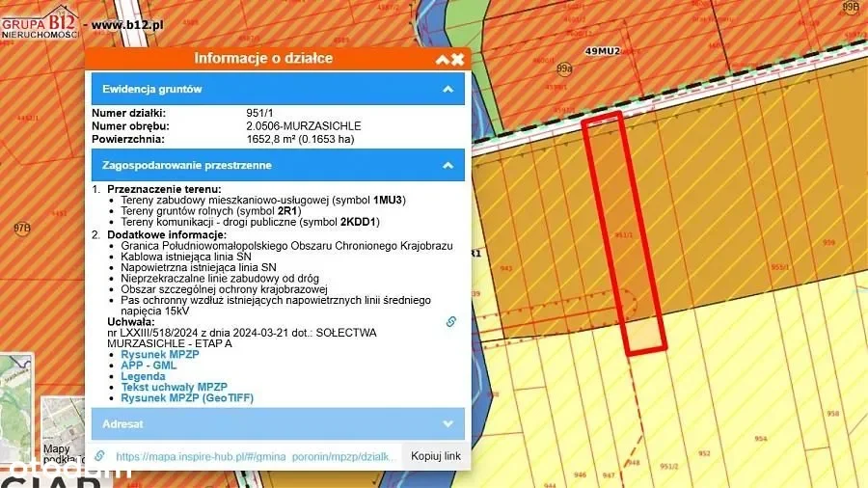Click the link icon beside the URL field
The height and width of the screenshot is (488, 868).
[99, 456]
